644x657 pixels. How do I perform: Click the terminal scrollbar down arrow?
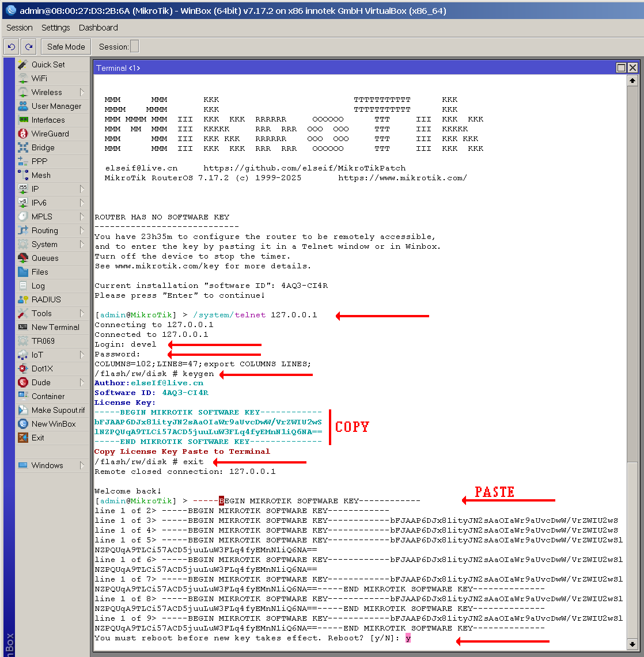point(632,644)
